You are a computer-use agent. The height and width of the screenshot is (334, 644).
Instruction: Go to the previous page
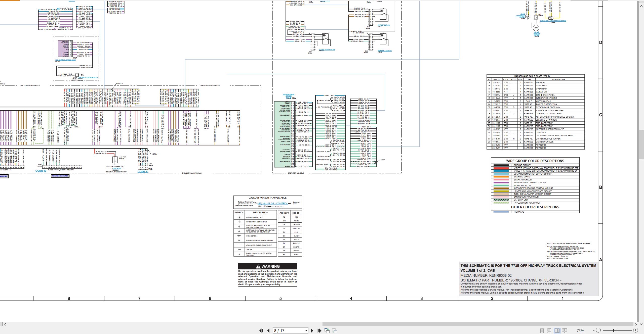coord(268,330)
